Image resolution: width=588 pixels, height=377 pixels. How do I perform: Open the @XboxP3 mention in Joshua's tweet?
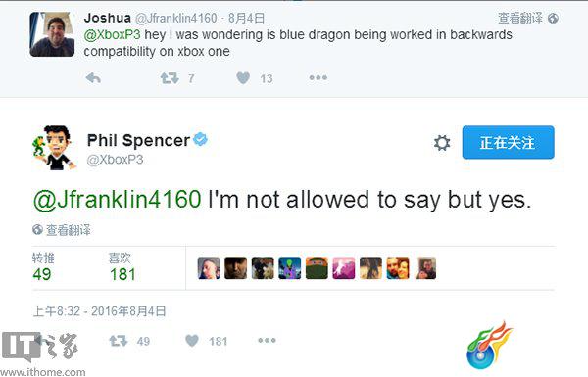pyautogui.click(x=112, y=34)
